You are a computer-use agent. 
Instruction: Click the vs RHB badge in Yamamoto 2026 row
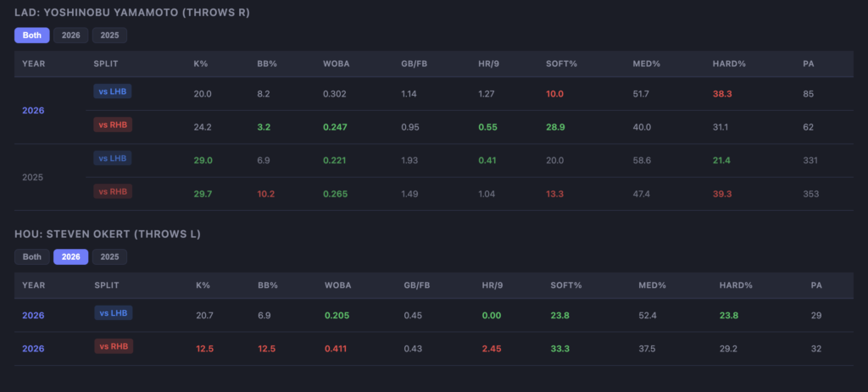(x=113, y=125)
